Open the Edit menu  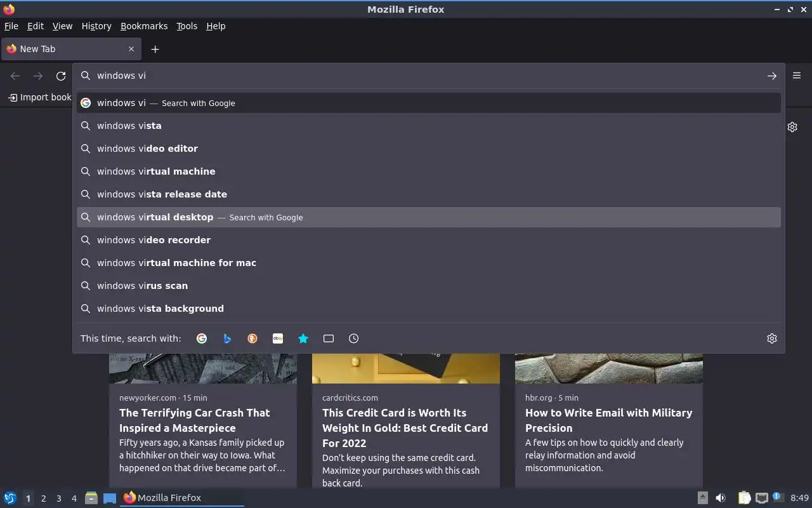pyautogui.click(x=36, y=26)
